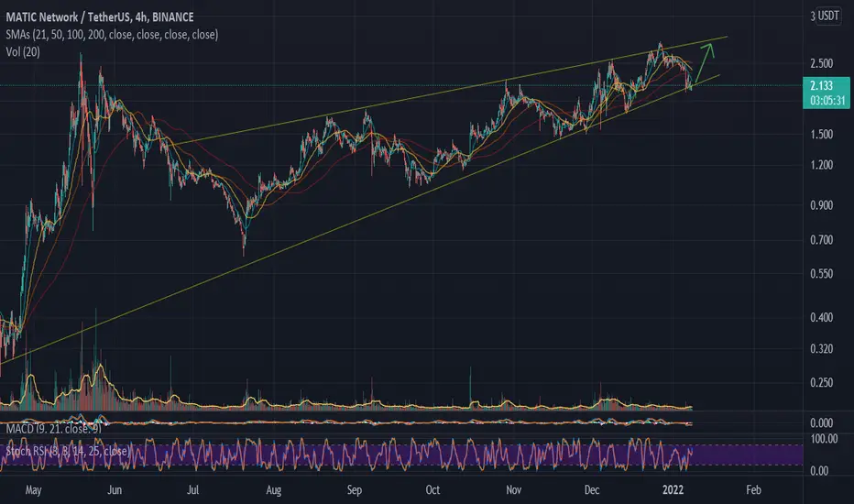Click the 1.200 price axis label
This screenshot has height=504, width=854.
coord(821,165)
